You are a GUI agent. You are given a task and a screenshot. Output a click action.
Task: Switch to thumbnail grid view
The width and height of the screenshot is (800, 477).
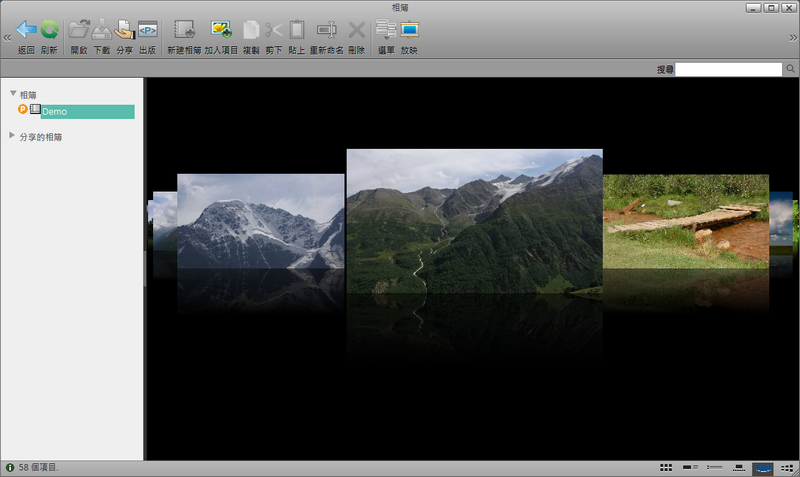pyautogui.click(x=667, y=467)
